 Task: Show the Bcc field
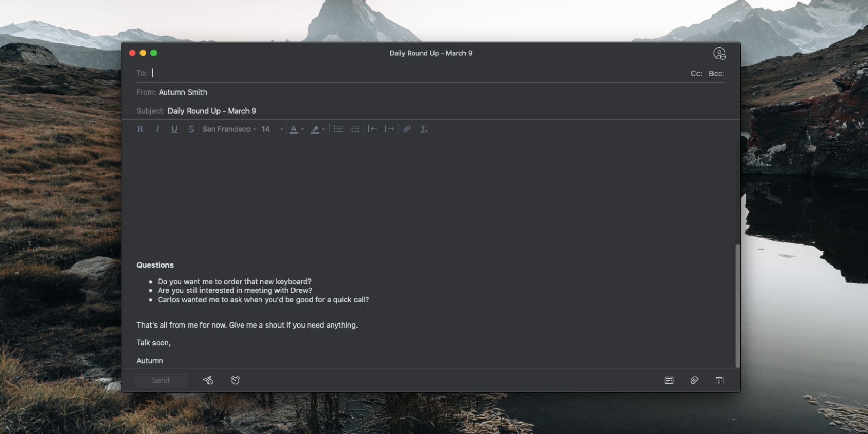click(x=716, y=74)
